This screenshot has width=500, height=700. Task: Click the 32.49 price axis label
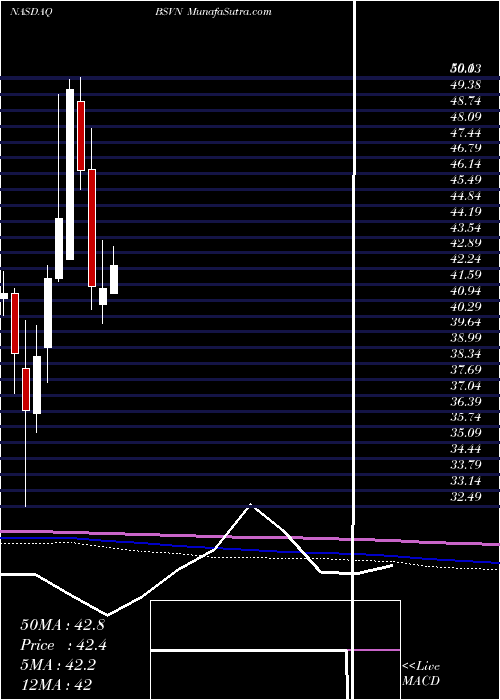466,497
